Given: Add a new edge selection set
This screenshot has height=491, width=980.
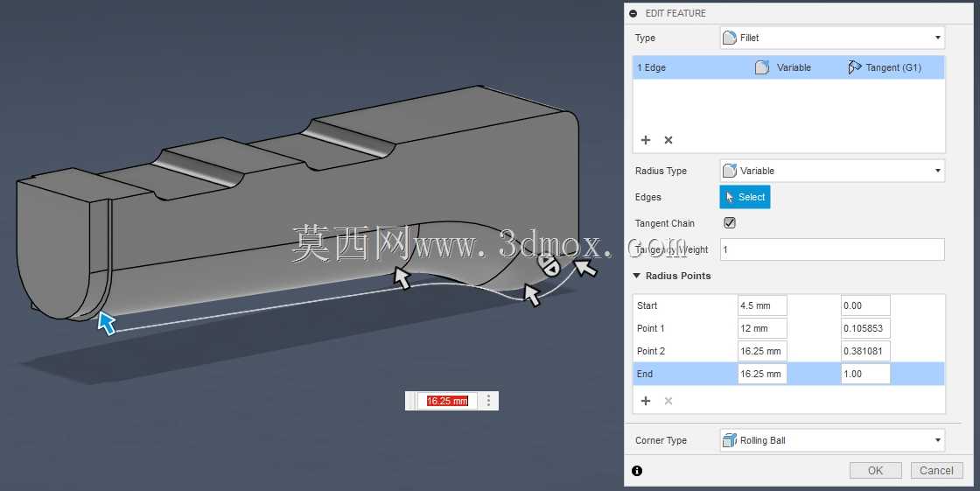Looking at the screenshot, I should tap(646, 140).
